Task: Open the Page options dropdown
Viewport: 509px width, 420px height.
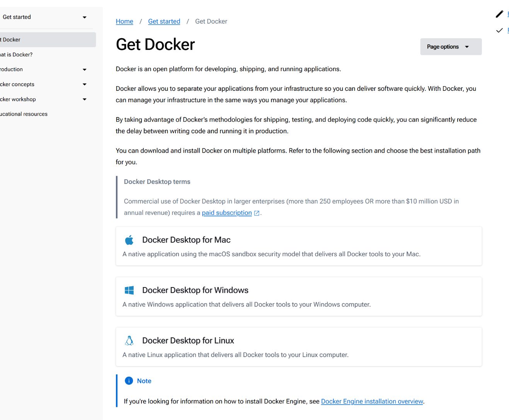Action: pos(451,47)
